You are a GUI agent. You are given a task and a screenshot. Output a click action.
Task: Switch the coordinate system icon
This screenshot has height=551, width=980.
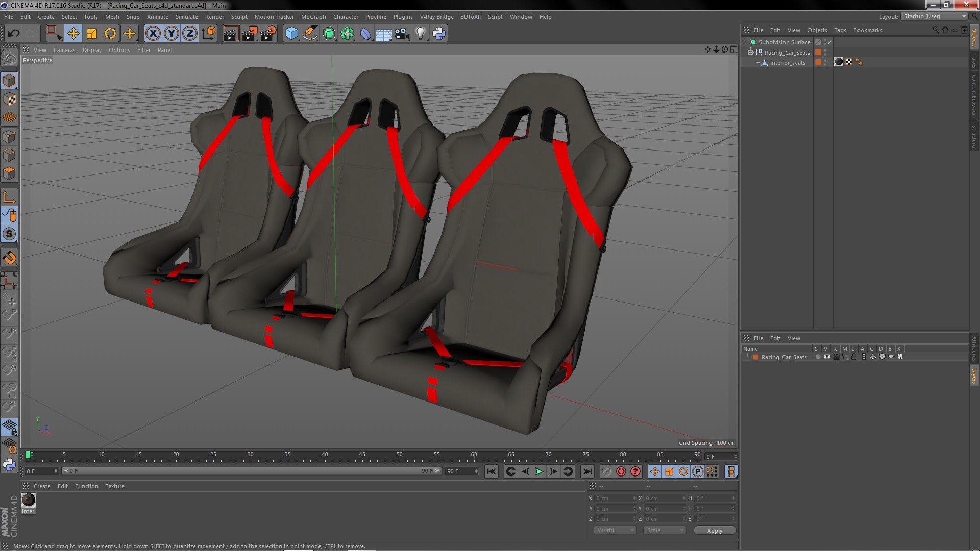[x=209, y=34]
